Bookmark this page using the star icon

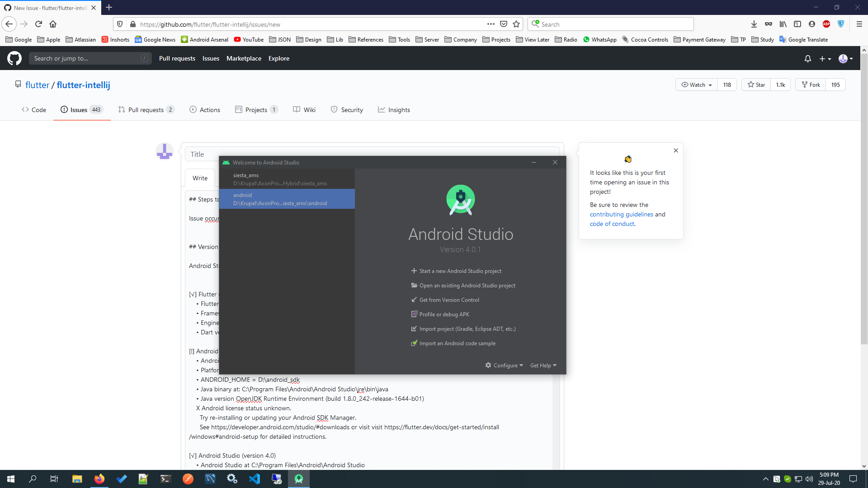(x=516, y=24)
